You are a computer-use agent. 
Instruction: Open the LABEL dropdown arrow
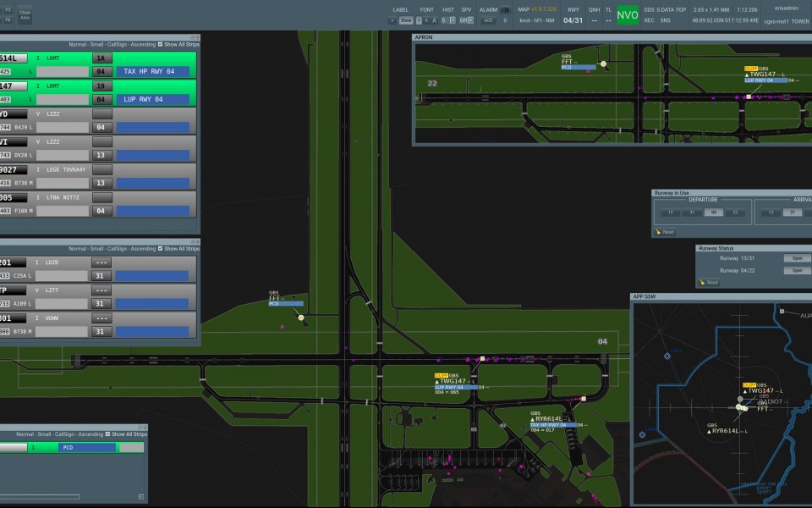coord(392,20)
